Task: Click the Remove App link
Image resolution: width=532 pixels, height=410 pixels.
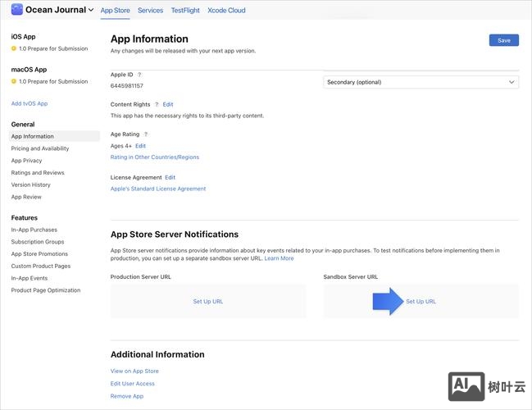Action: click(127, 396)
